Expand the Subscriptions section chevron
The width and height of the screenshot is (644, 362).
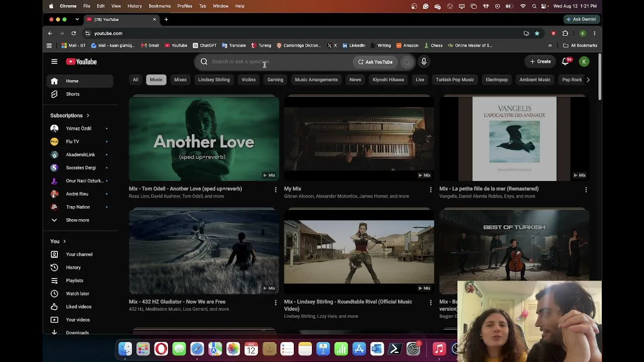point(88,116)
